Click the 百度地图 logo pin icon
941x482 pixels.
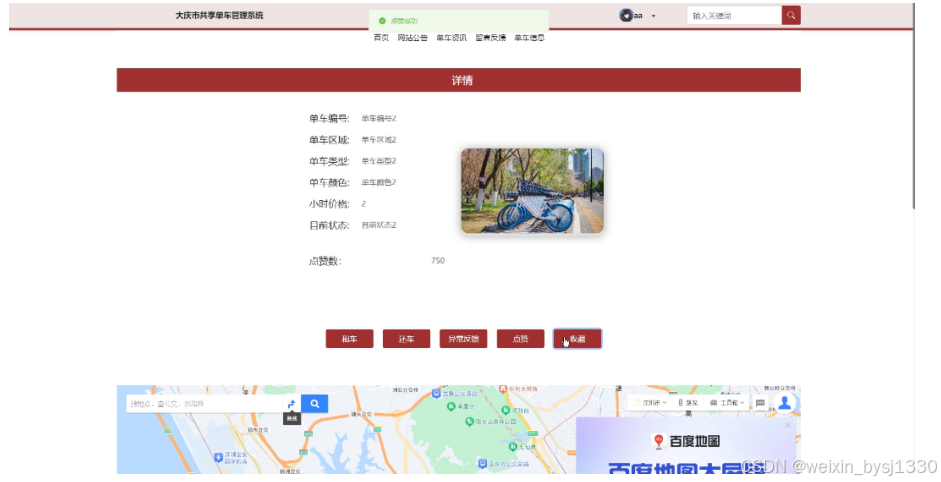point(659,442)
